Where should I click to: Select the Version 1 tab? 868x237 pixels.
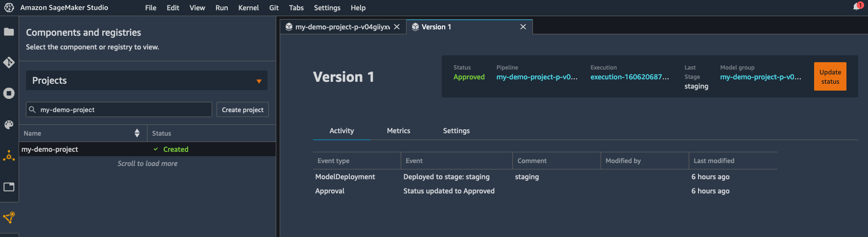coord(469,27)
